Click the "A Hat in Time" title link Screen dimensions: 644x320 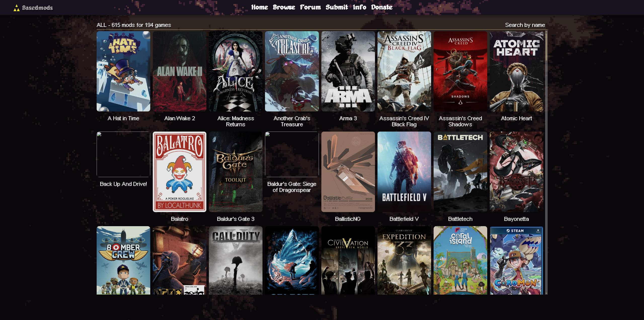[x=123, y=118]
